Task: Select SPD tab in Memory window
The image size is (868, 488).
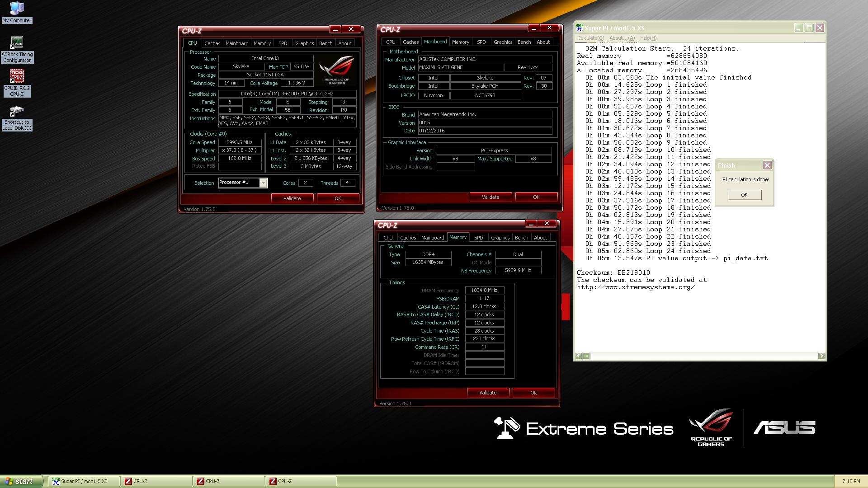Action: pyautogui.click(x=479, y=238)
